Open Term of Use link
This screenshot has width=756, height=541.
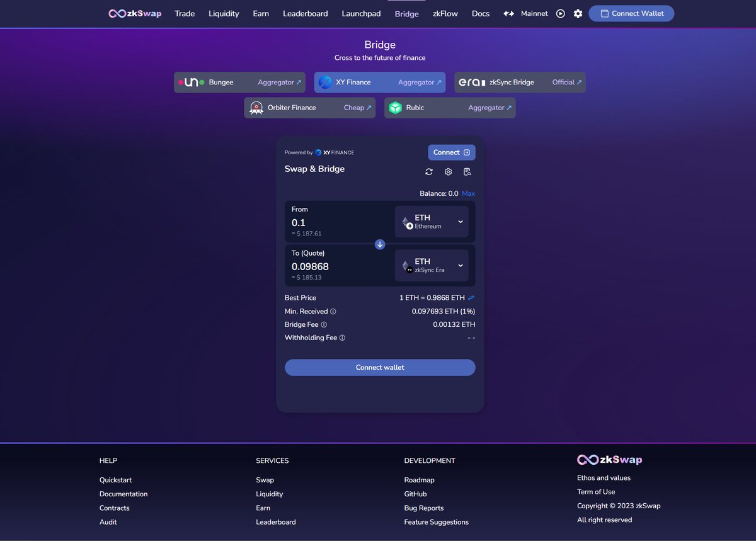coord(596,492)
